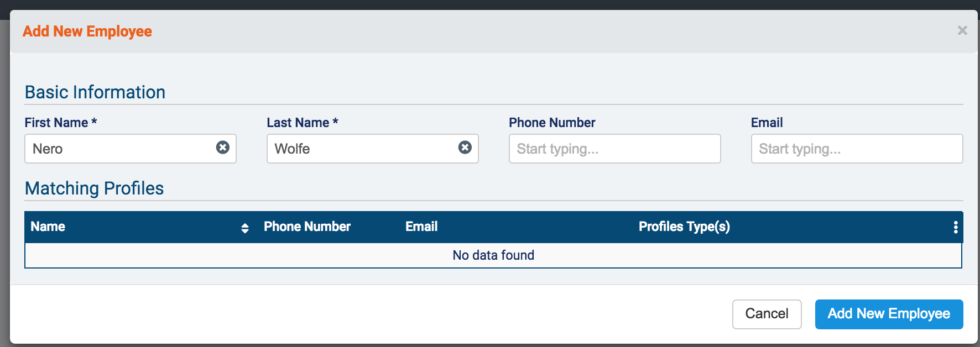
Task: Open the table's three-dot column options menu
Action: tap(956, 228)
